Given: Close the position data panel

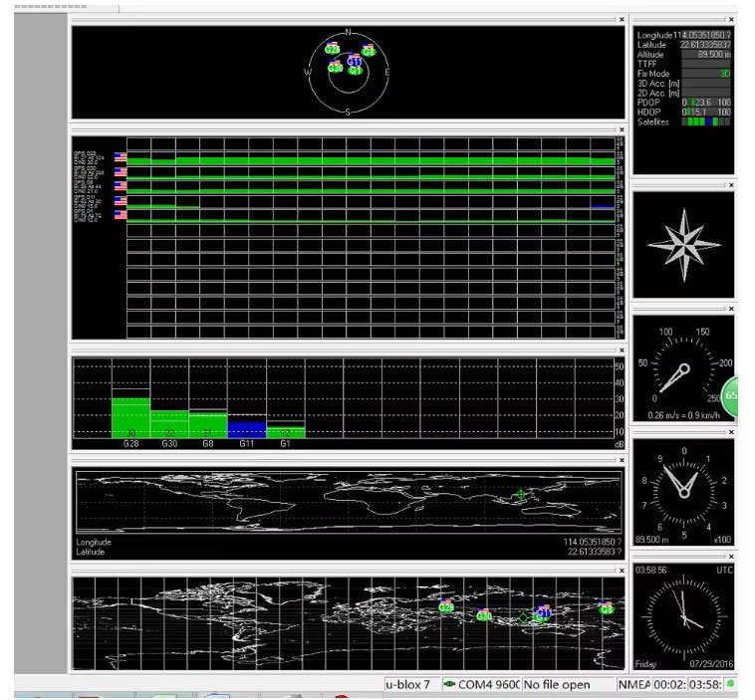Looking at the screenshot, I should click(x=731, y=20).
